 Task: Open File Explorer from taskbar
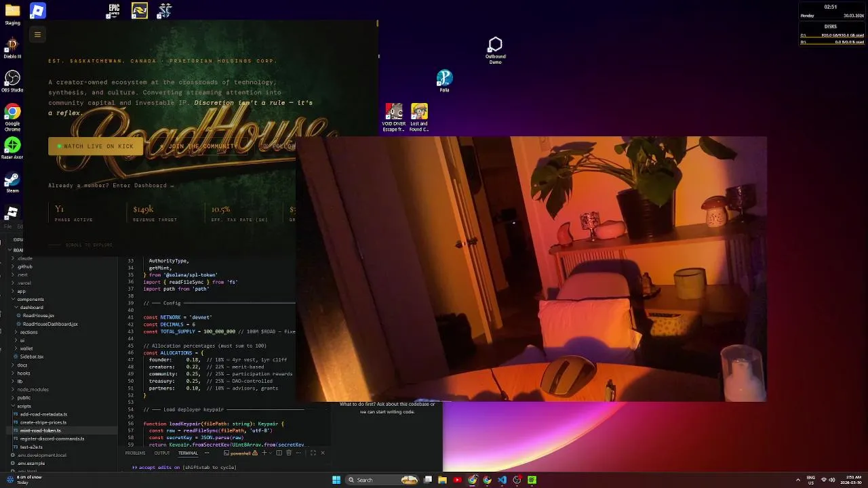442,480
